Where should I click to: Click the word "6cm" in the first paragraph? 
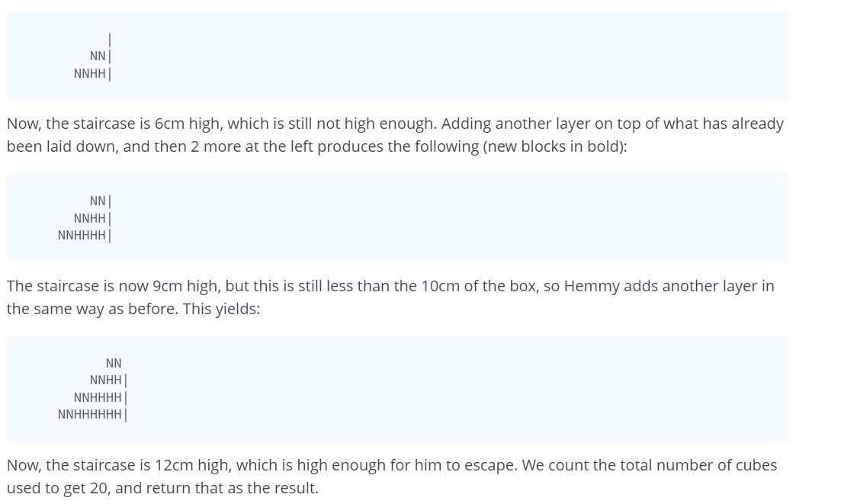click(169, 124)
